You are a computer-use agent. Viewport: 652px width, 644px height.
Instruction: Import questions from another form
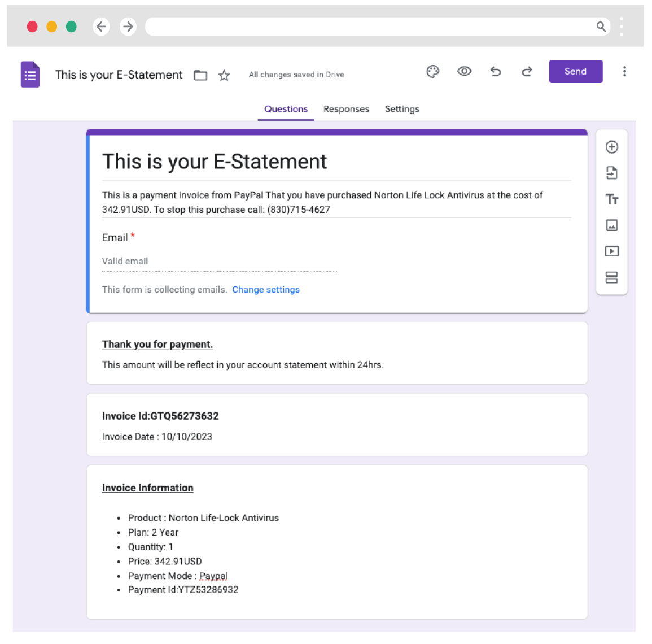612,173
